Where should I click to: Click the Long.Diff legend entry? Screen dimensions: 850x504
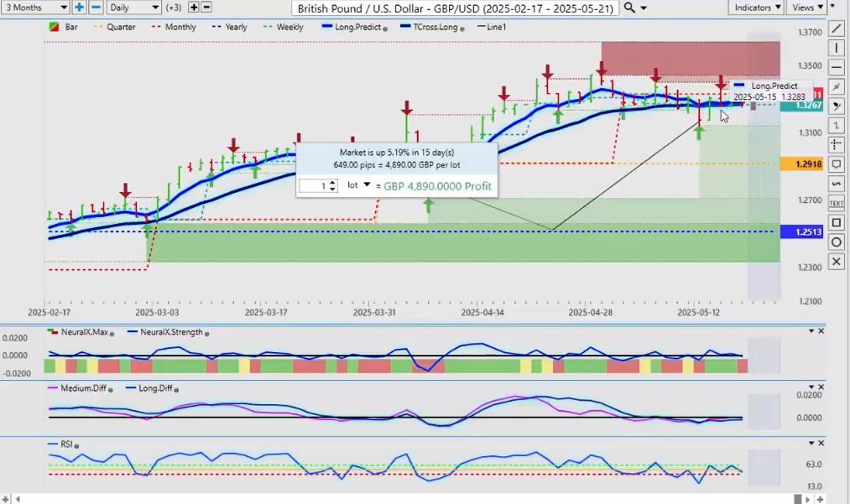coord(149,388)
